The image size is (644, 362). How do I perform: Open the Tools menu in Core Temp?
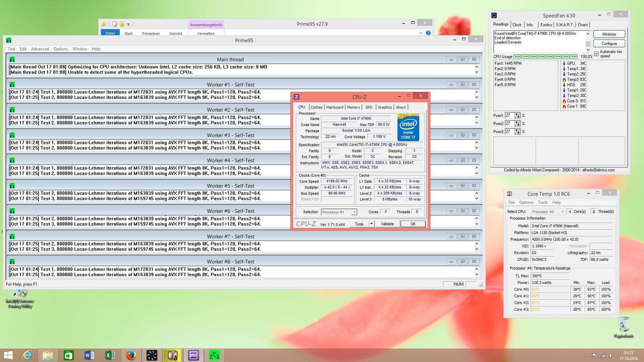543,203
